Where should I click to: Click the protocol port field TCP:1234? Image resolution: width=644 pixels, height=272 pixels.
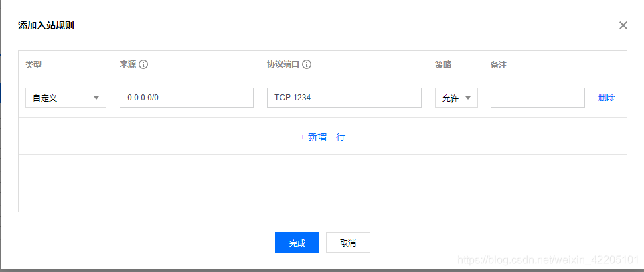point(344,98)
